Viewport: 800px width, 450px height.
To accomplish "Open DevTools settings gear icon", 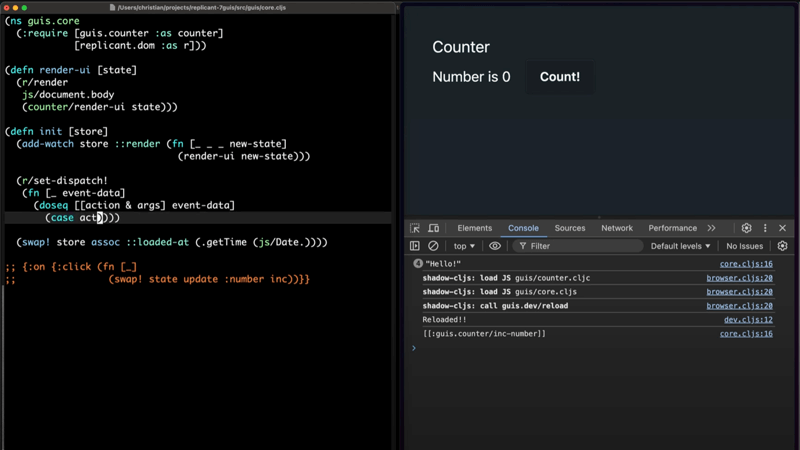I will click(x=746, y=228).
